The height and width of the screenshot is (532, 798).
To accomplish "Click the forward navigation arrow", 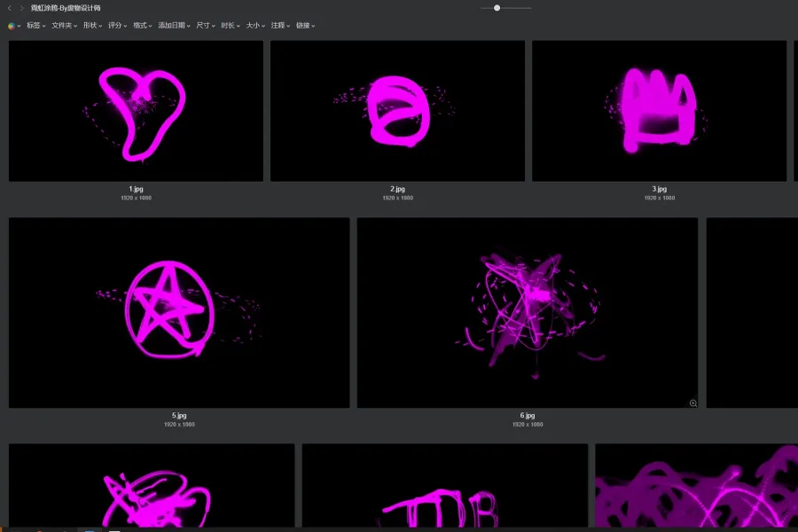I will tap(22, 8).
